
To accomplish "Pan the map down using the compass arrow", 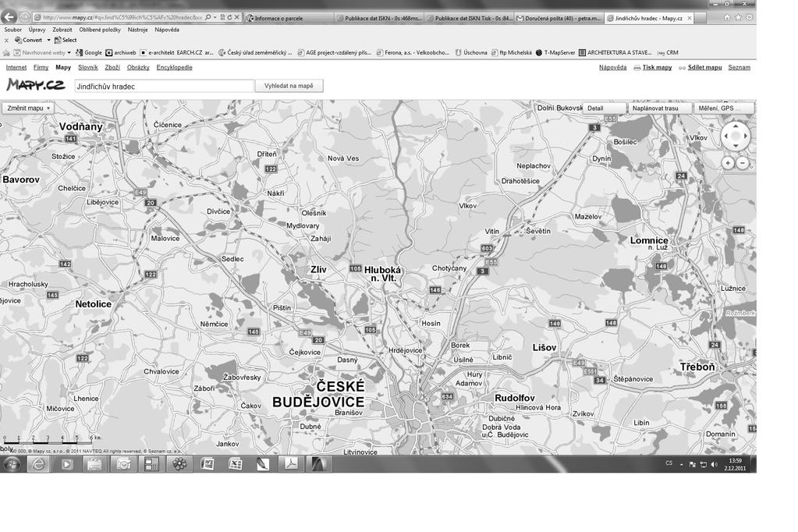I will pyautogui.click(x=736, y=146).
